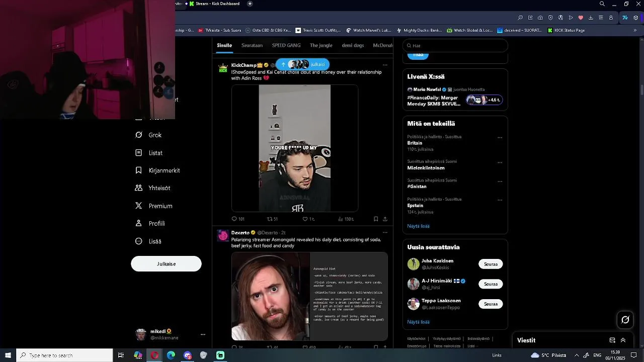
Task: Open Discord from the taskbar
Action: point(188,355)
